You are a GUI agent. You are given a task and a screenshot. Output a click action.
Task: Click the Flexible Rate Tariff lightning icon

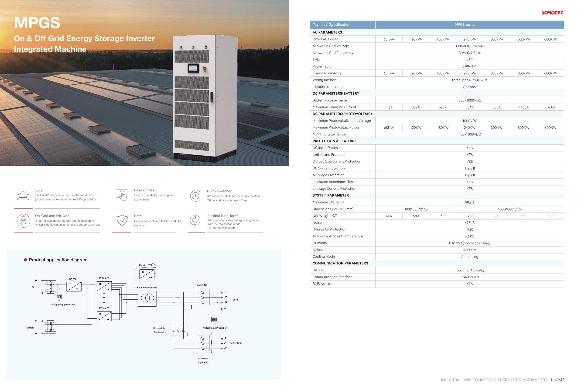(195, 220)
